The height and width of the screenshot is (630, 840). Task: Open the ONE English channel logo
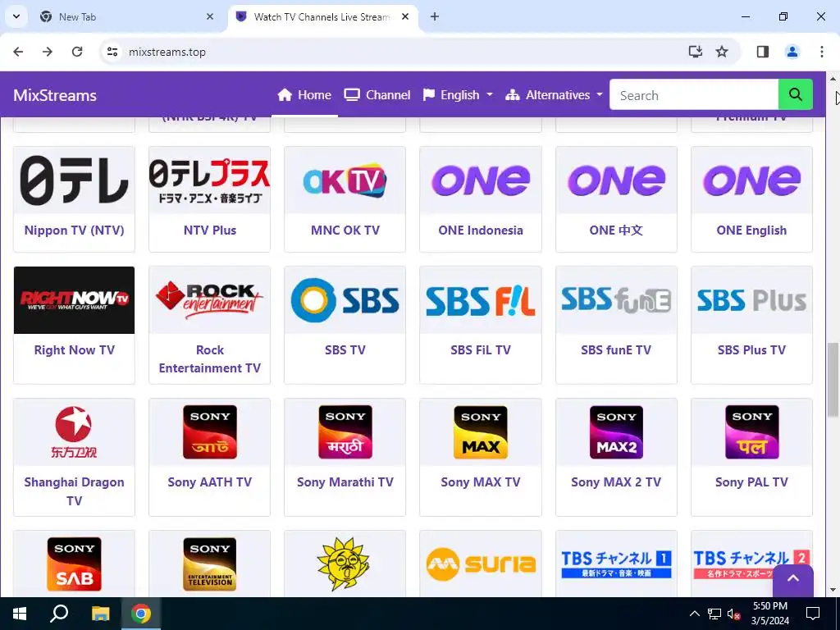751,180
